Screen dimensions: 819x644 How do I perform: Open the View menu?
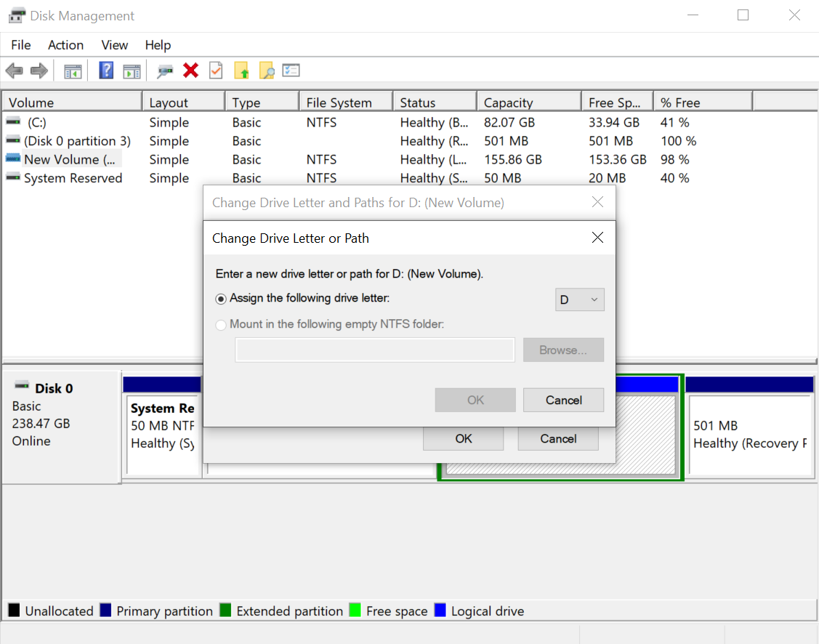114,45
